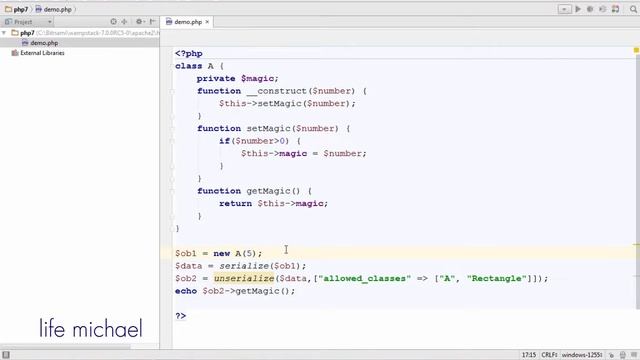Click the '?>' closing tag

(x=181, y=316)
